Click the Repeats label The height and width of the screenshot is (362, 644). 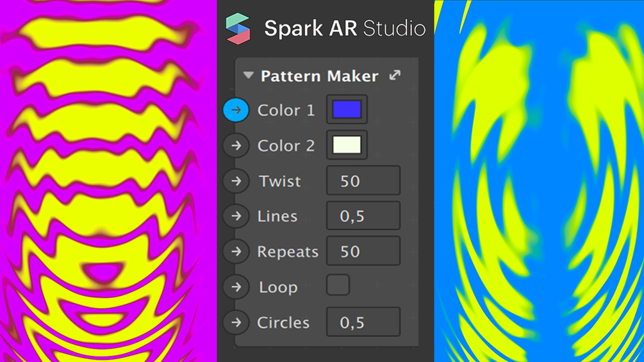288,252
